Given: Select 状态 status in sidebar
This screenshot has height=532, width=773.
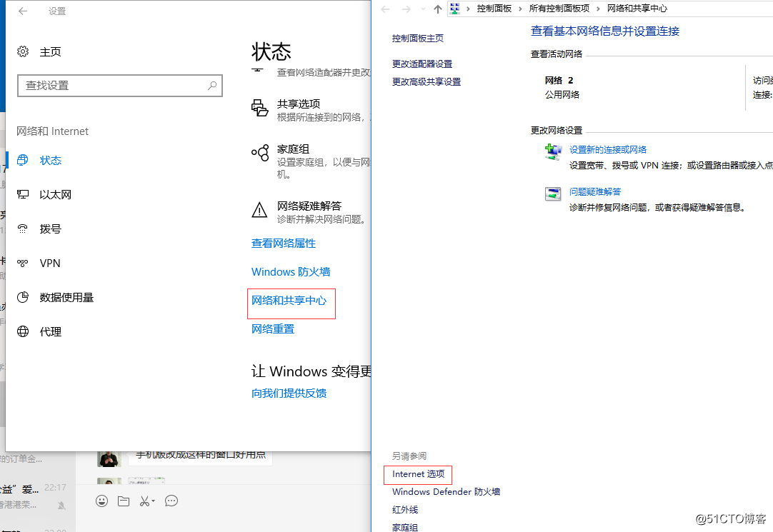Looking at the screenshot, I should (x=50, y=160).
